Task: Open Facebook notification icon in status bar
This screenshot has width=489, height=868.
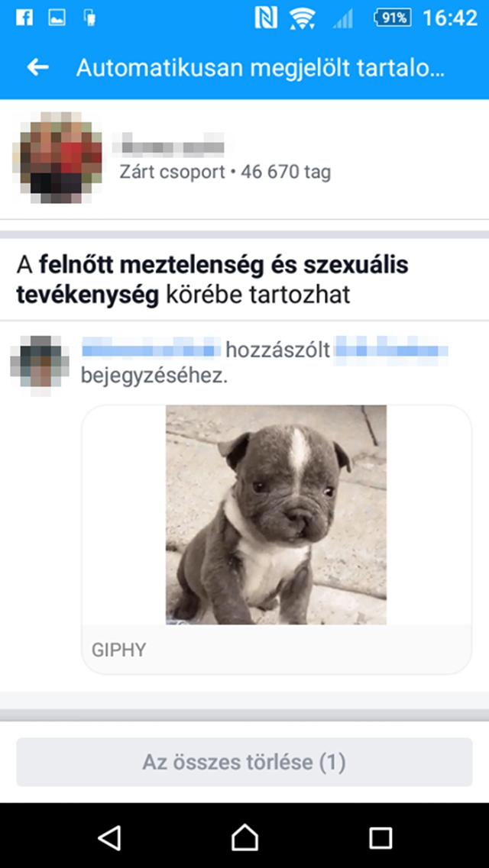Action: (24, 18)
